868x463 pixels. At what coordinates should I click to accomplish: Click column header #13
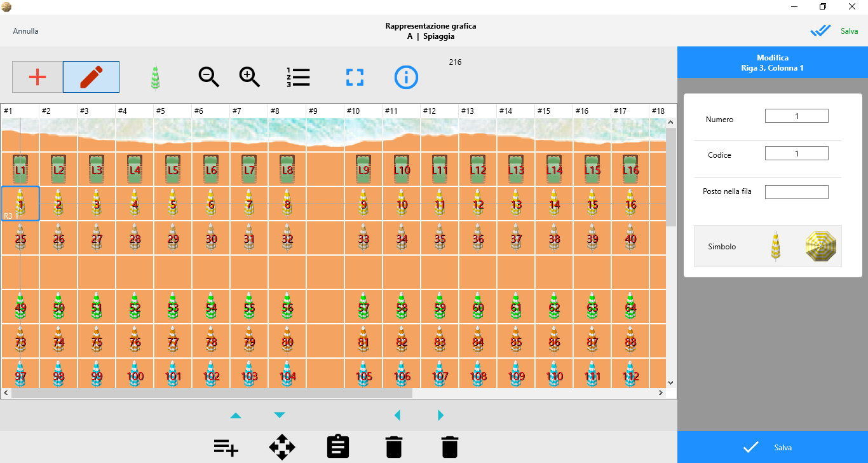[x=478, y=111]
